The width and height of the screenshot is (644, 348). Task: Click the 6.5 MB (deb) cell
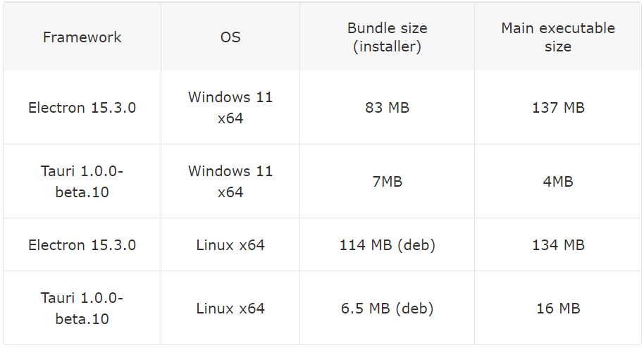(x=387, y=308)
